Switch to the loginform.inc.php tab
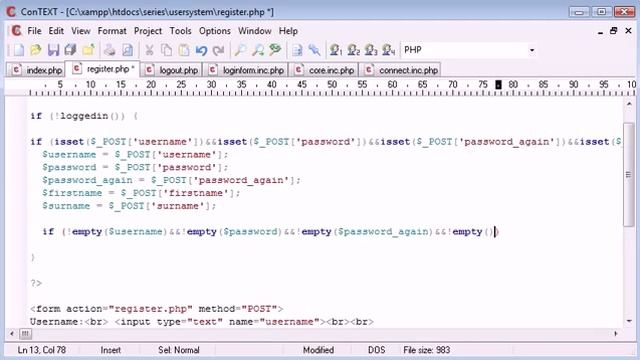The image size is (640, 360). pyautogui.click(x=246, y=70)
